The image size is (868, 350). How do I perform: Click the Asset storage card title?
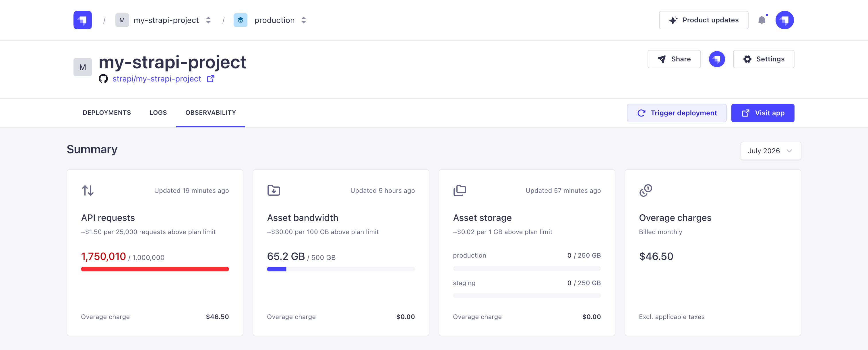[482, 218]
